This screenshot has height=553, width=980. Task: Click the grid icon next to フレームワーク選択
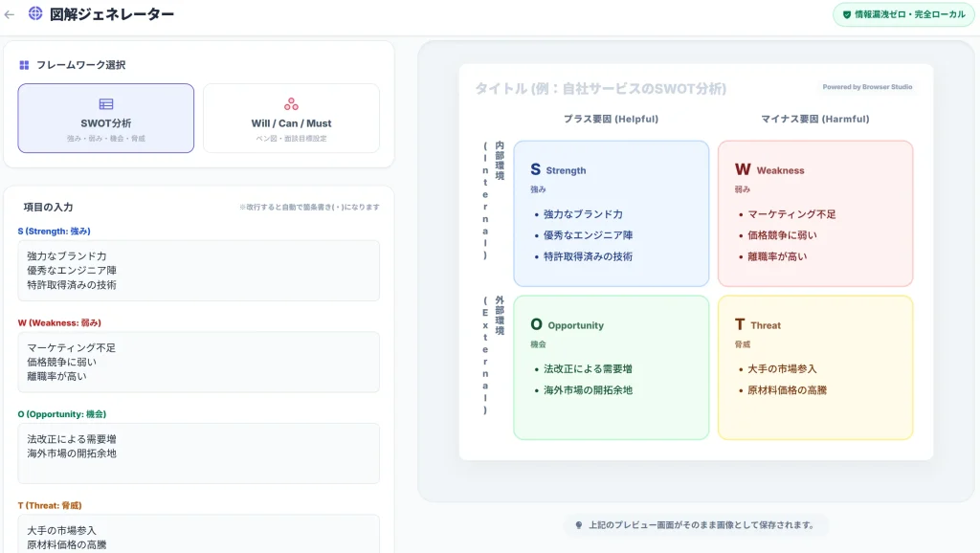point(24,65)
